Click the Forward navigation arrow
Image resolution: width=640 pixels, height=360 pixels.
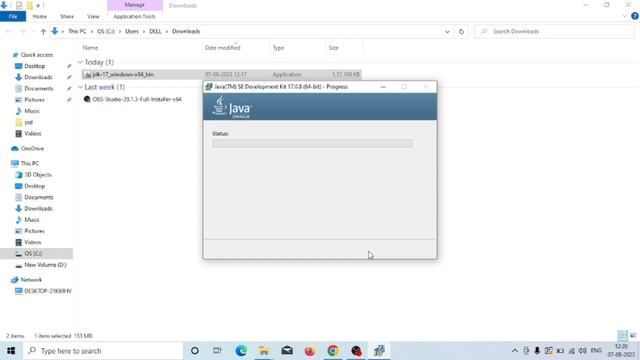coord(22,31)
